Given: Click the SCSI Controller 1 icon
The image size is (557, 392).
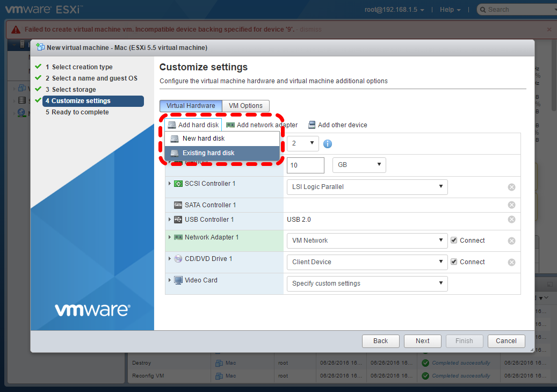Looking at the screenshot, I should tap(178, 184).
